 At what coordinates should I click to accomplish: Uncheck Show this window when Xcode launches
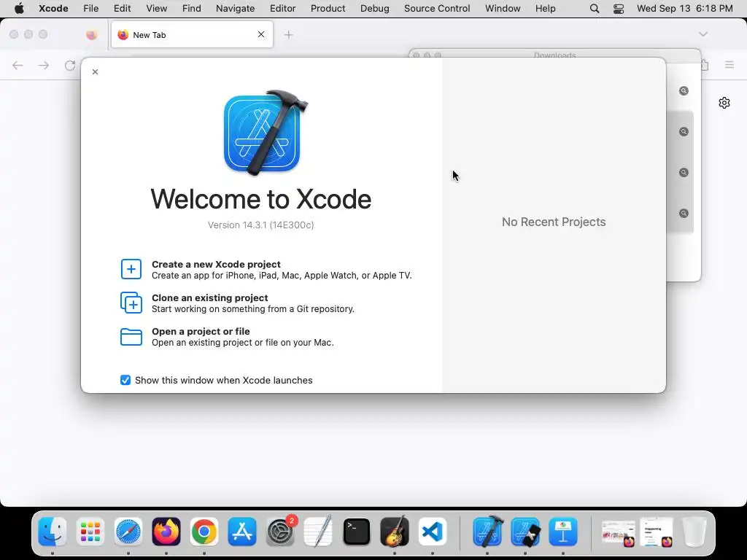pos(125,380)
